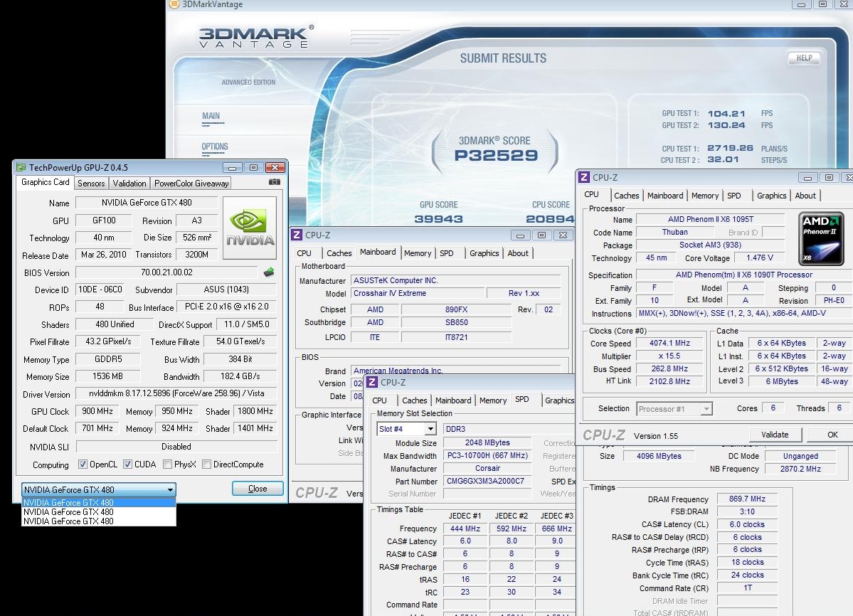The width and height of the screenshot is (853, 616).
Task: Select the second GeForce GTX 480 list entry
Action: pos(98,511)
